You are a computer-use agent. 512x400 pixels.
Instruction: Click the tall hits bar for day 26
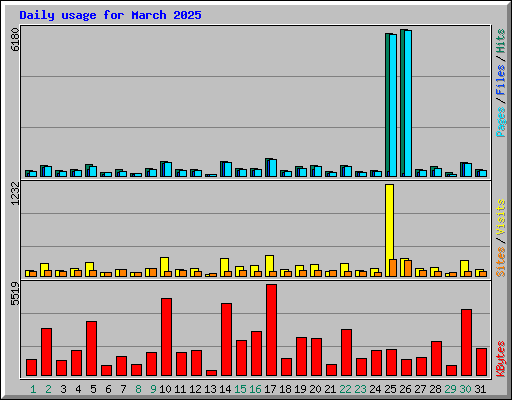tap(403, 103)
